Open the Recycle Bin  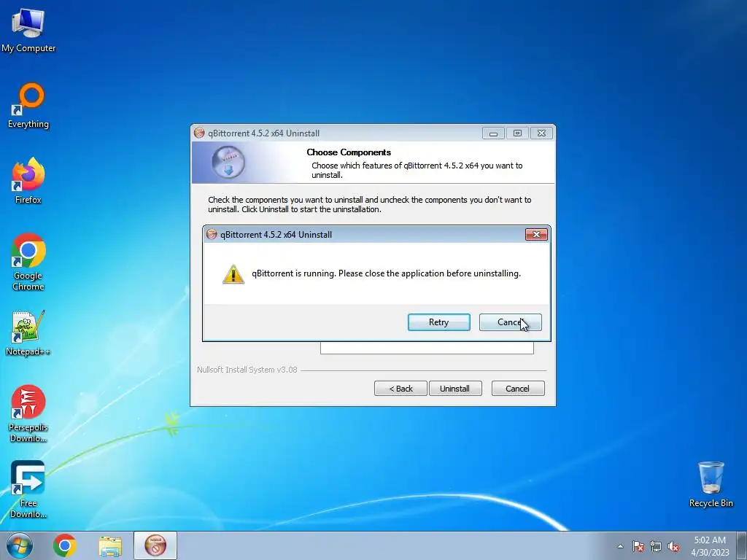click(x=711, y=484)
